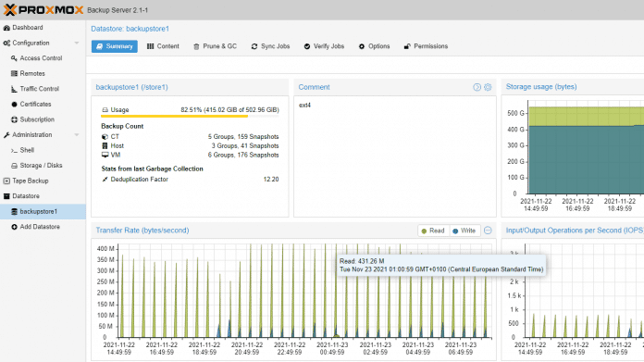Click the Storage / Disks drive icon
This screenshot has width=644, height=362.
14,166
